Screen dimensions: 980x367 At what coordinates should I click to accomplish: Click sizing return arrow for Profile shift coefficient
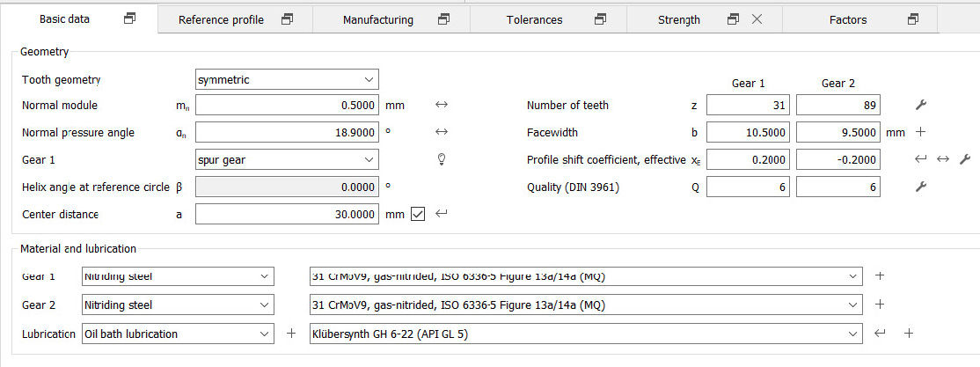click(921, 159)
